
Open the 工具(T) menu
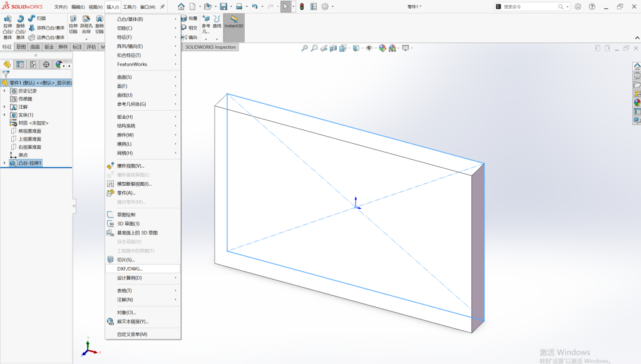pyautogui.click(x=130, y=7)
